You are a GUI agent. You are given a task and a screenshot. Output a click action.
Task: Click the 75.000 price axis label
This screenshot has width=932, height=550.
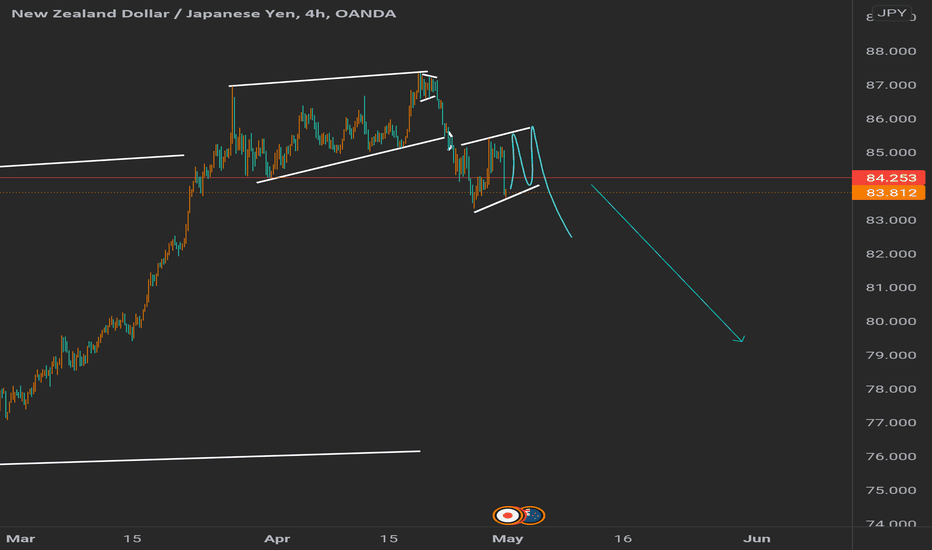890,490
